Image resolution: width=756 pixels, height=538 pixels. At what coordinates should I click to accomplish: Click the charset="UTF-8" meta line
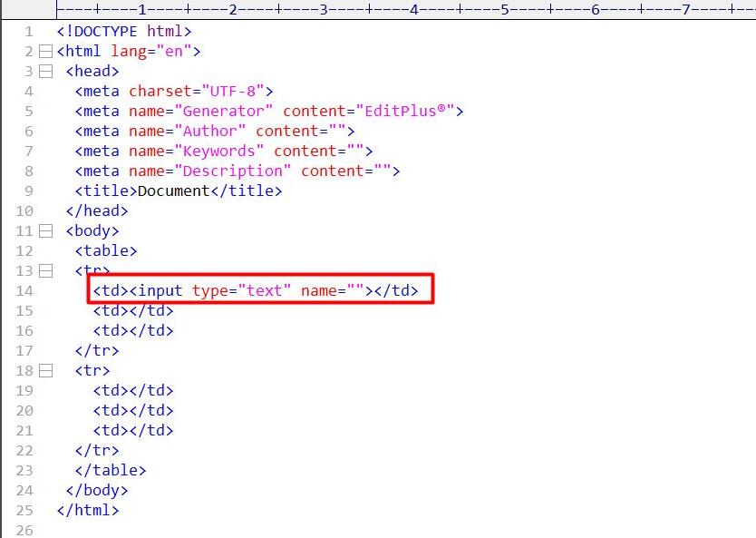point(174,92)
